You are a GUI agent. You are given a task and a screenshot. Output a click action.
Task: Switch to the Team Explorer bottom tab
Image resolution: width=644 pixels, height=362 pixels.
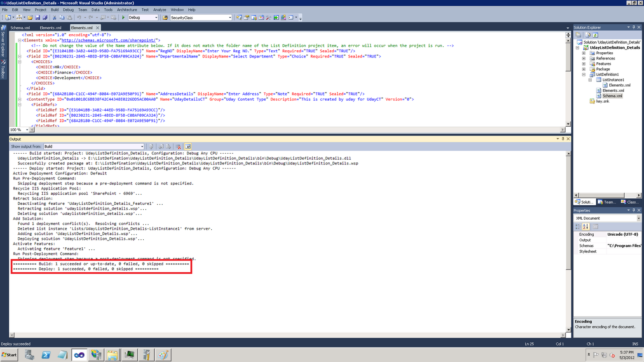point(607,202)
